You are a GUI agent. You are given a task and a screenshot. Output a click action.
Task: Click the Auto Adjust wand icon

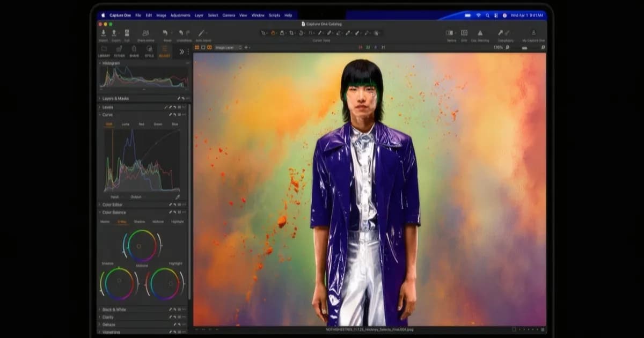(202, 33)
